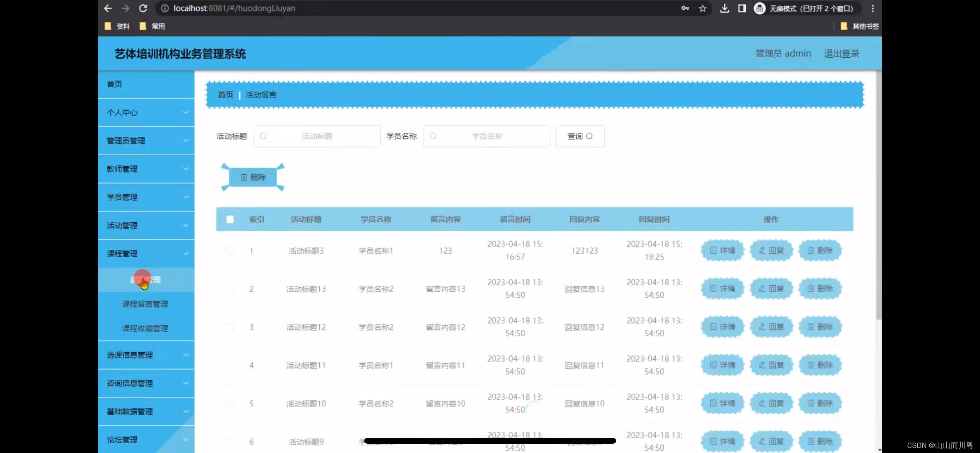This screenshot has width=980, height=453.
Task: Click 回复 for row 活动标题3
Action: (771, 251)
